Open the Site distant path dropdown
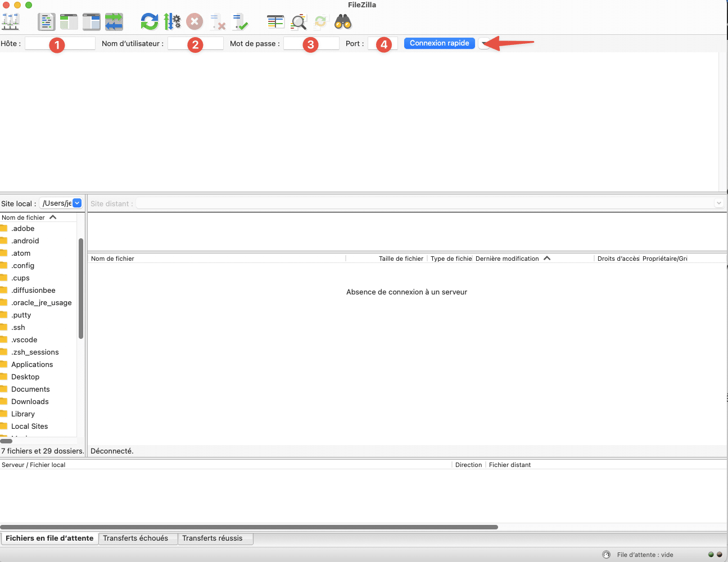This screenshot has height=562, width=728. pos(718,203)
